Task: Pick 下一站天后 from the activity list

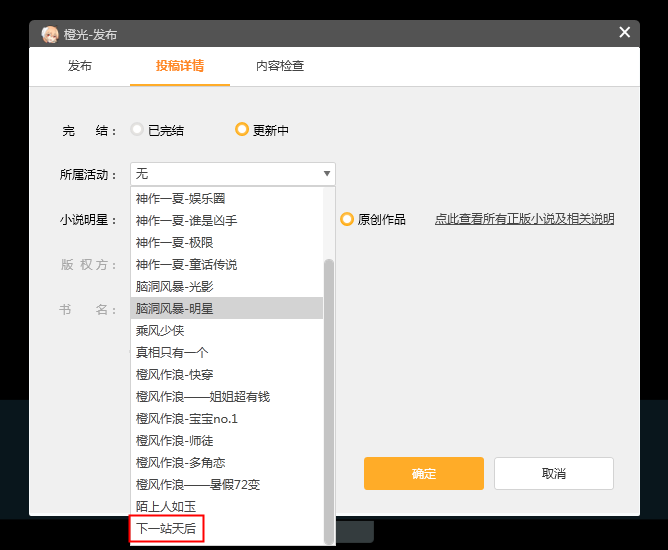Action: [x=166, y=528]
